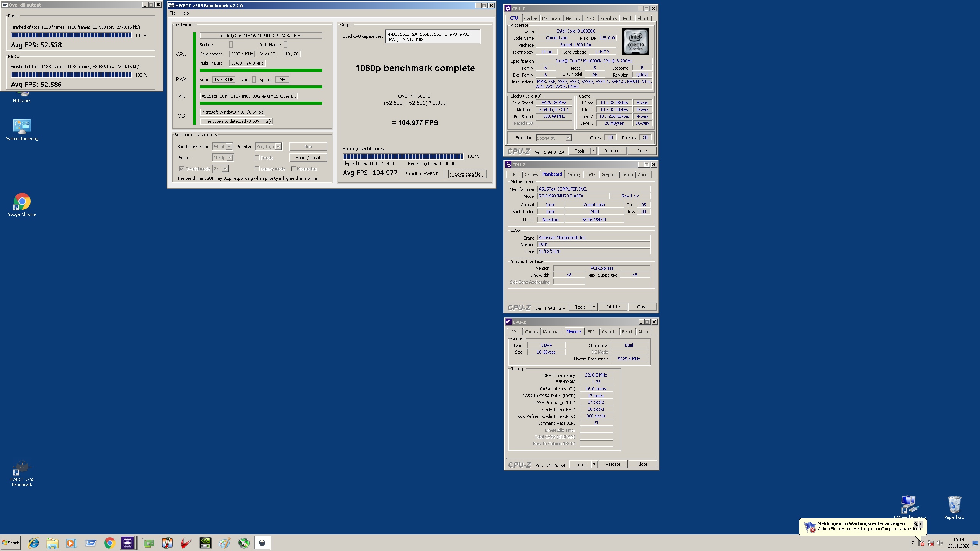Dismiss the Wartungscenter notification balloon
The image size is (980, 551).
pyautogui.click(x=921, y=524)
